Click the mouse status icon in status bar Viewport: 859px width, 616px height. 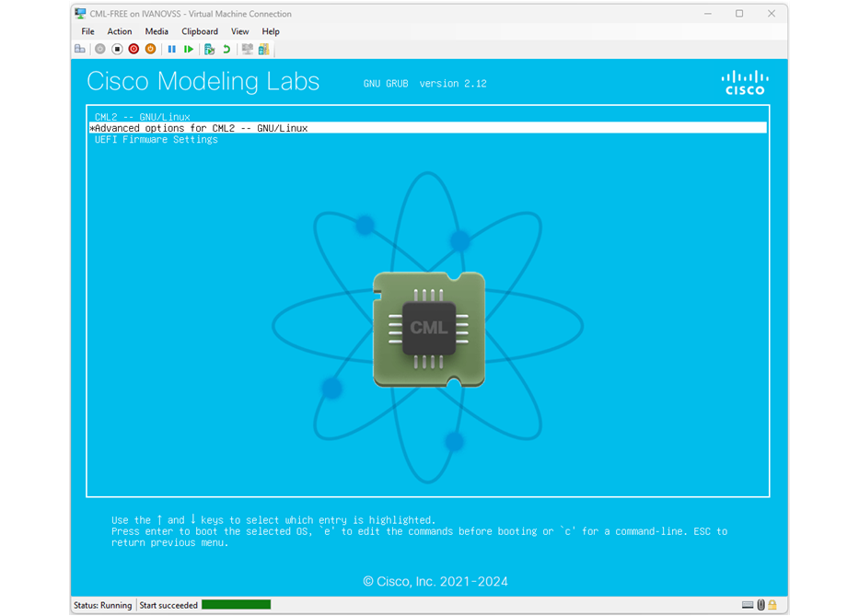coord(760,605)
